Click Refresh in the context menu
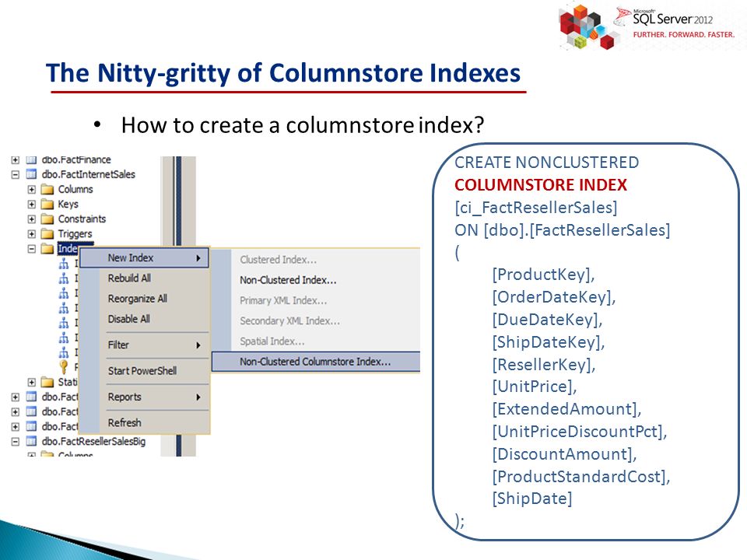The height and width of the screenshot is (560, 747). point(145,422)
